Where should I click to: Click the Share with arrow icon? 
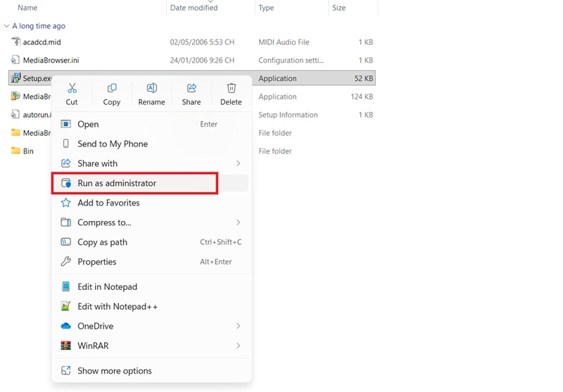pos(65,163)
